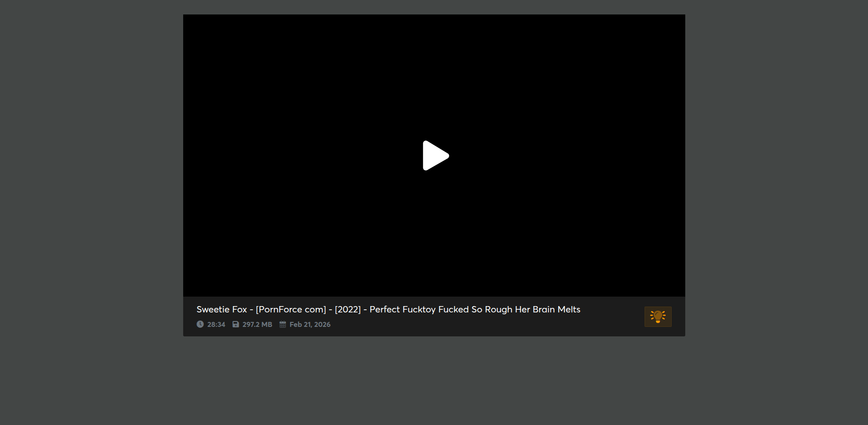Viewport: 868px width, 425px height.
Task: Click the clock icon beside 28:34
Action: (x=200, y=324)
